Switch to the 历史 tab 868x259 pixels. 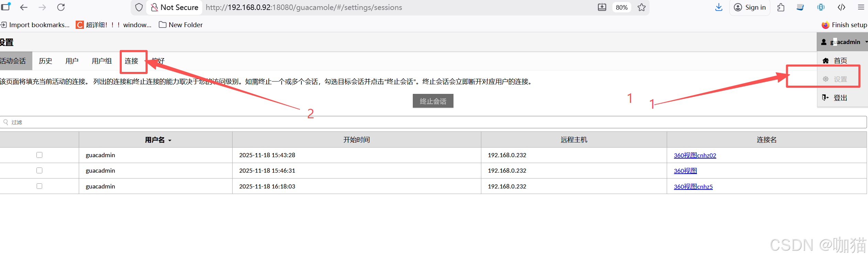(x=45, y=61)
